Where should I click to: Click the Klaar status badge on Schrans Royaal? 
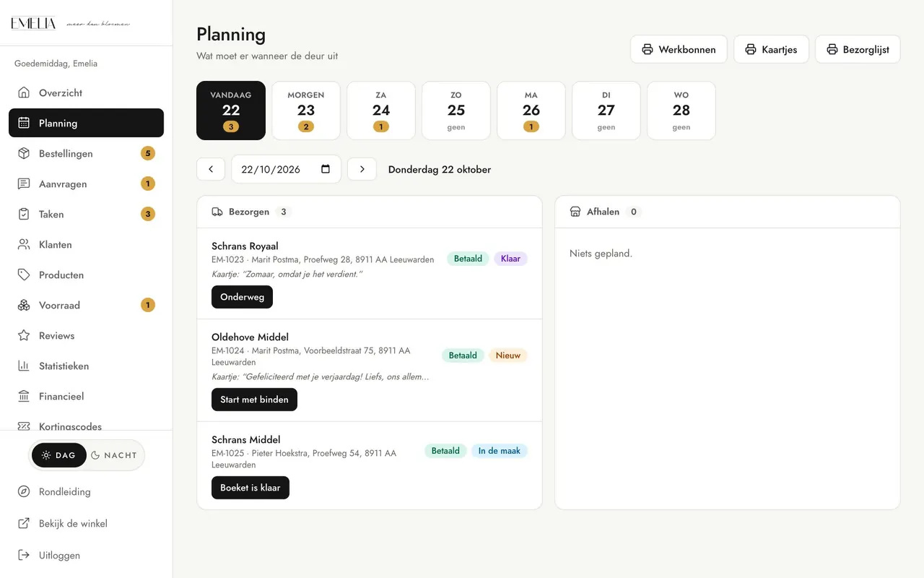510,259
